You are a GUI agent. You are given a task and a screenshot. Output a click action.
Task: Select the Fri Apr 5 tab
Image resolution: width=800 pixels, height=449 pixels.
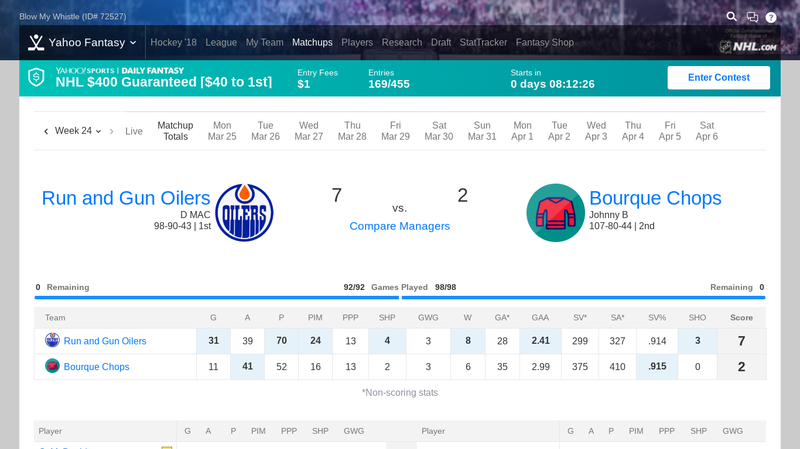(670, 131)
